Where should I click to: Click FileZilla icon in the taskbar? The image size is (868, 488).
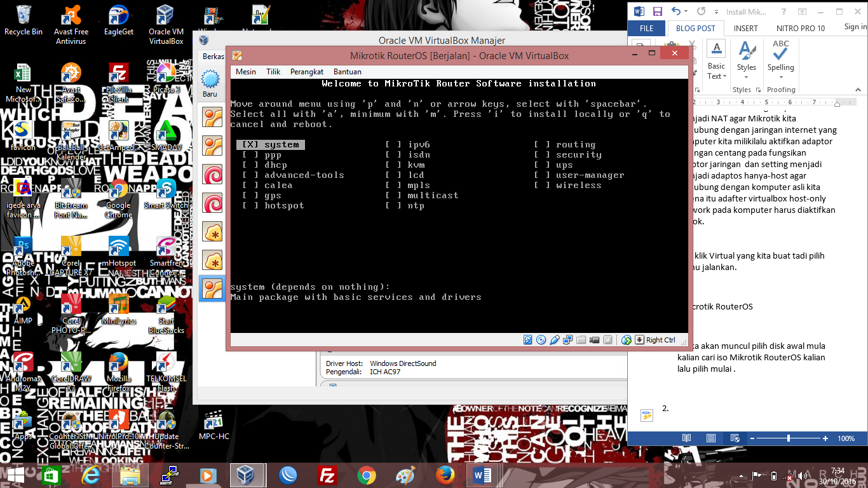click(327, 475)
